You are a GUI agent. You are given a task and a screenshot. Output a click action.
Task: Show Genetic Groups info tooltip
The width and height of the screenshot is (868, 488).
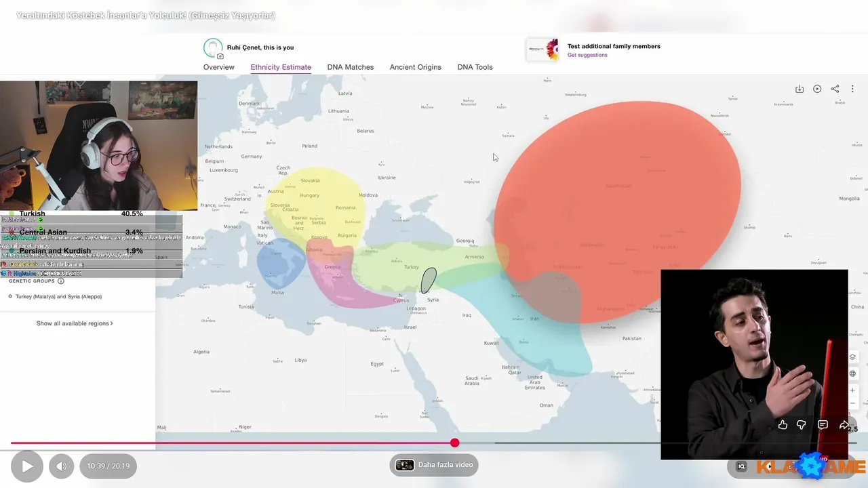pyautogui.click(x=61, y=281)
